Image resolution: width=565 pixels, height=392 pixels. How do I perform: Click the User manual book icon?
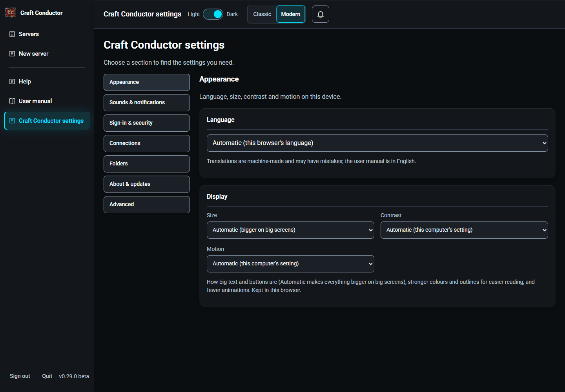12,101
